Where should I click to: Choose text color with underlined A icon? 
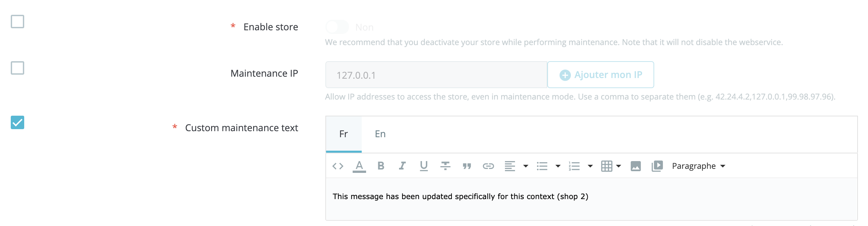pos(359,166)
